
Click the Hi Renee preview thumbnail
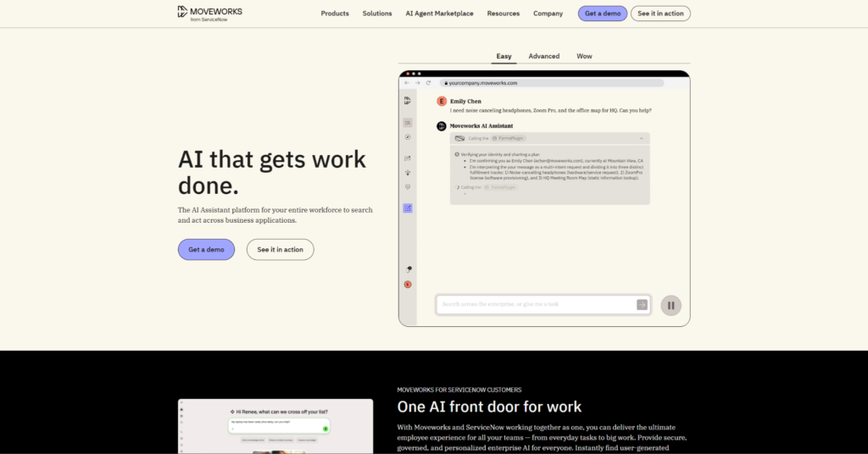click(x=275, y=426)
